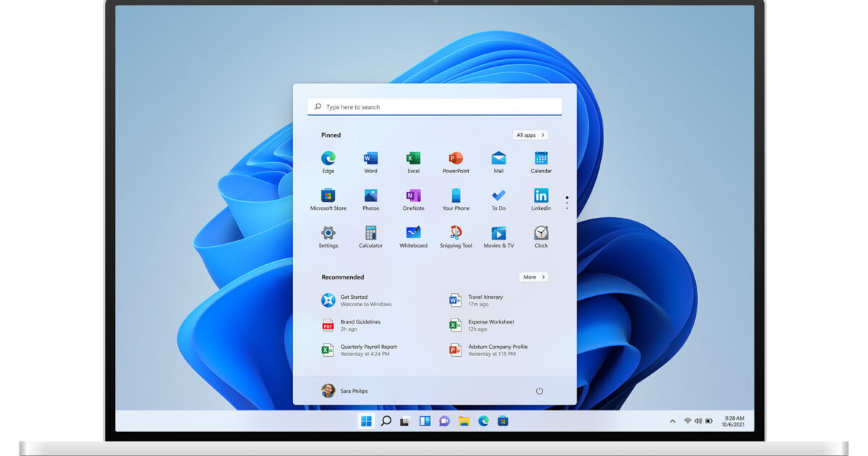Click the Microsoft Store pinned icon
868x456 pixels.
point(328,196)
